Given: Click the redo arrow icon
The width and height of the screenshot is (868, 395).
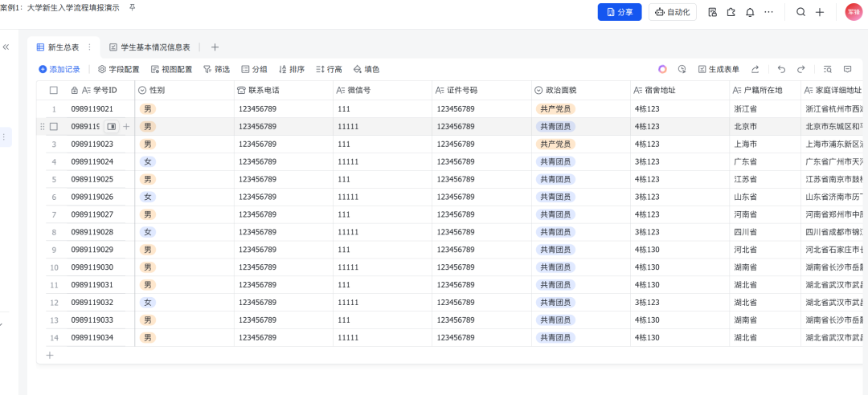Looking at the screenshot, I should click(800, 70).
